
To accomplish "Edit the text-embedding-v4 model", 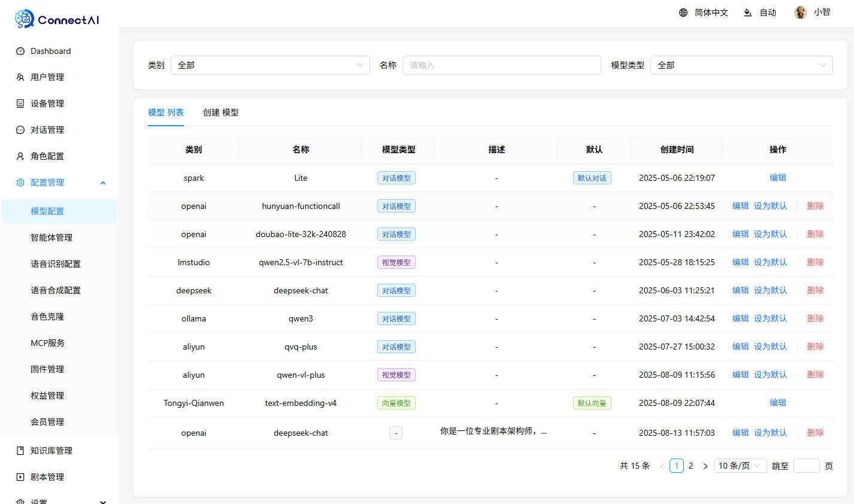I will click(778, 403).
